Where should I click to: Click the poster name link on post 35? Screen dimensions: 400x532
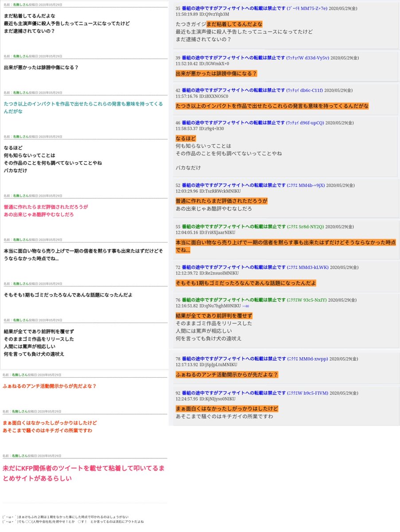233,8
